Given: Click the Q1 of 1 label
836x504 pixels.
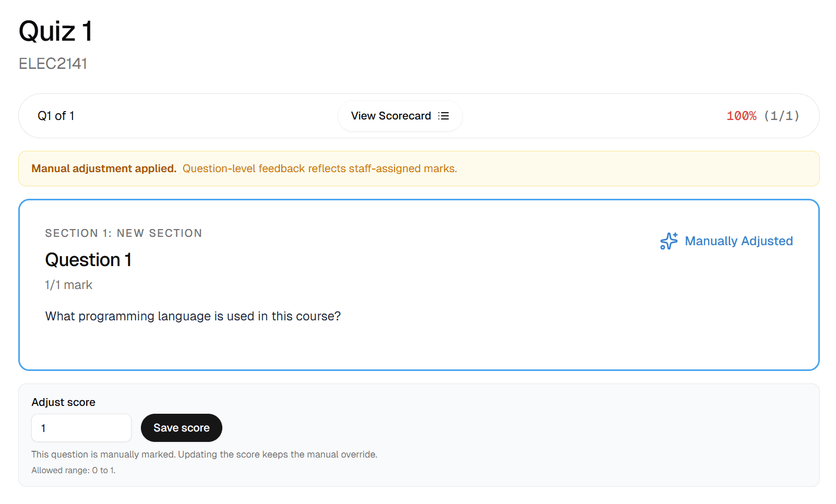Looking at the screenshot, I should point(55,116).
